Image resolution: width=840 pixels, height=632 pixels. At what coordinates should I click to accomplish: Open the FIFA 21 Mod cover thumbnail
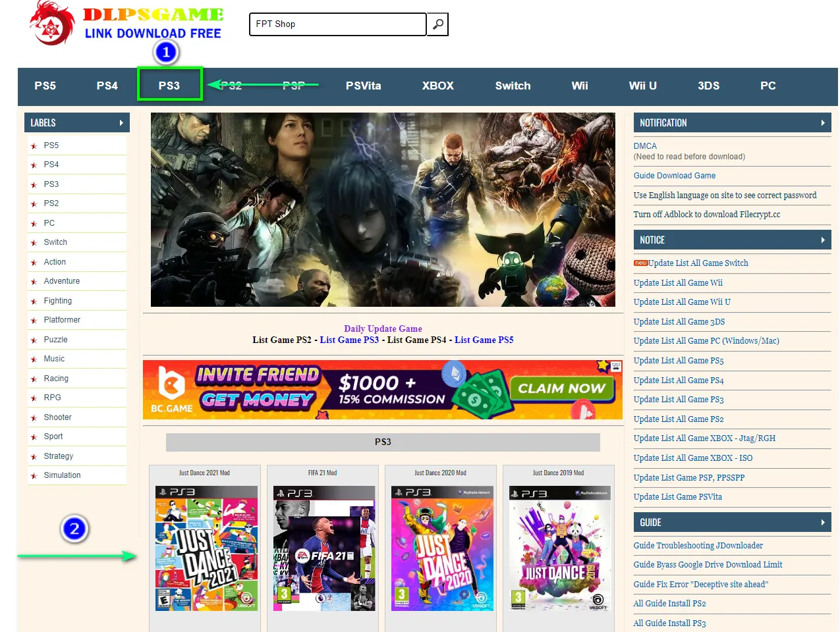point(323,548)
